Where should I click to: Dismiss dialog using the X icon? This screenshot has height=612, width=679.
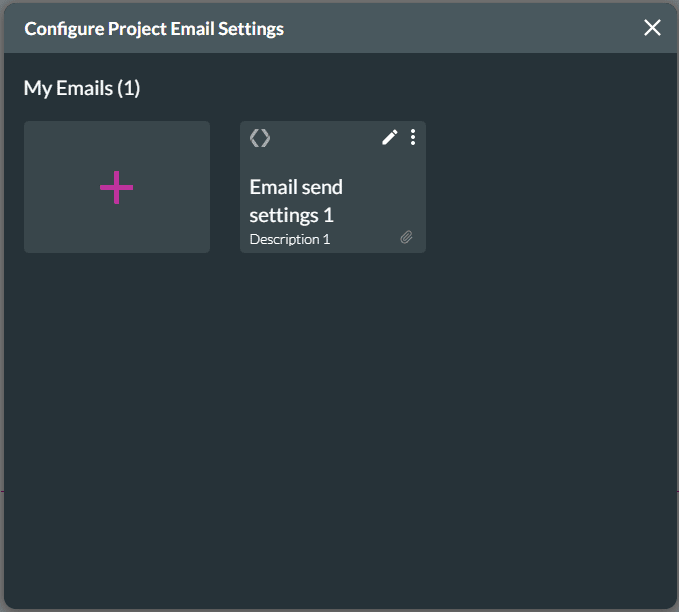pyautogui.click(x=652, y=28)
